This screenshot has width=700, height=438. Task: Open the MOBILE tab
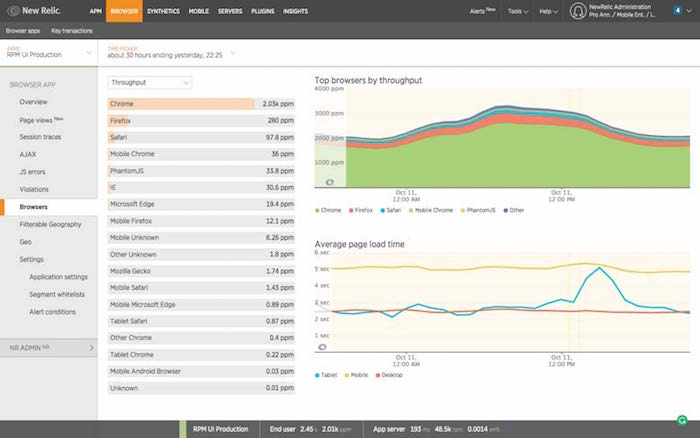(x=199, y=11)
